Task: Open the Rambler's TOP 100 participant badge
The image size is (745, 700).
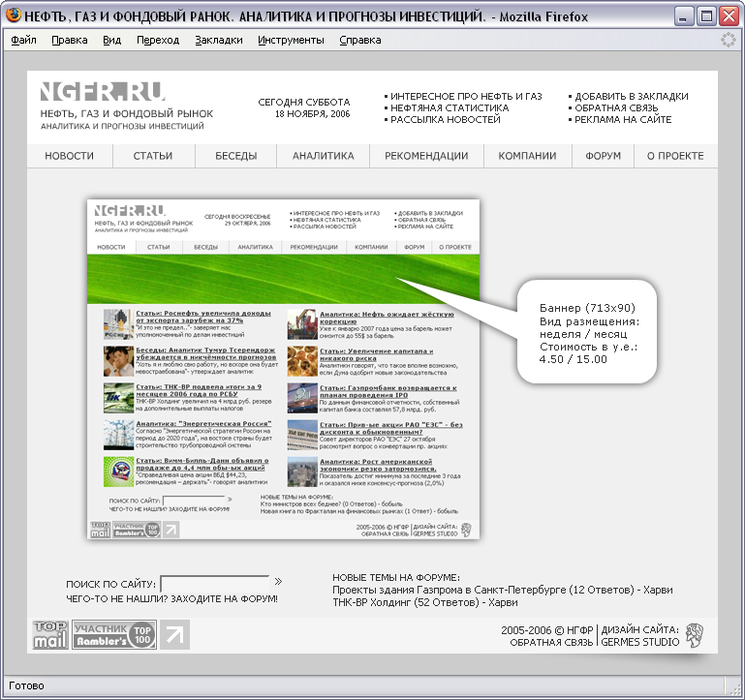Action: (x=114, y=635)
